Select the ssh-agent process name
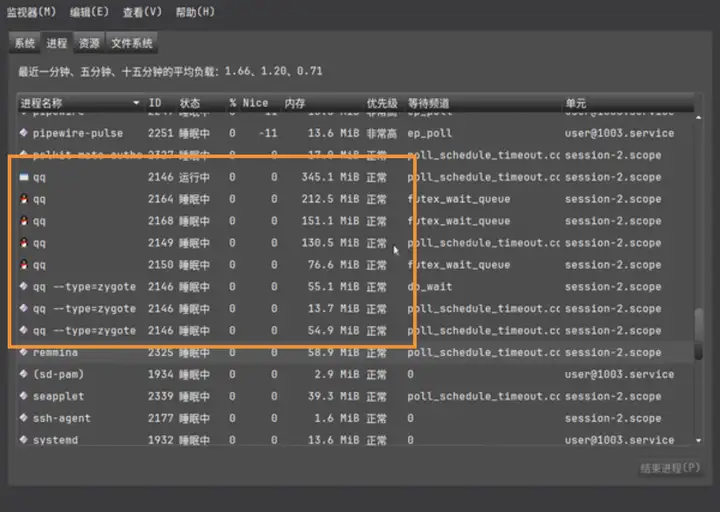Image resolution: width=720 pixels, height=512 pixels. click(62, 418)
